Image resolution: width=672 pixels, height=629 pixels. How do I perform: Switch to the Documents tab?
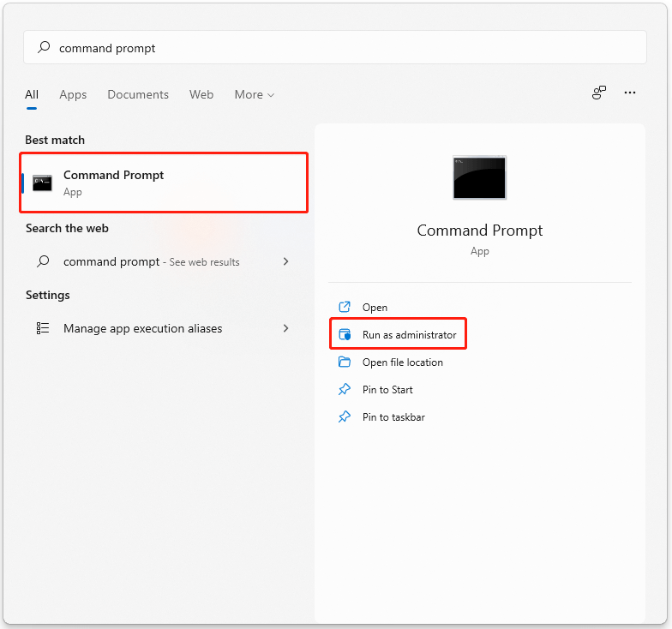138,94
